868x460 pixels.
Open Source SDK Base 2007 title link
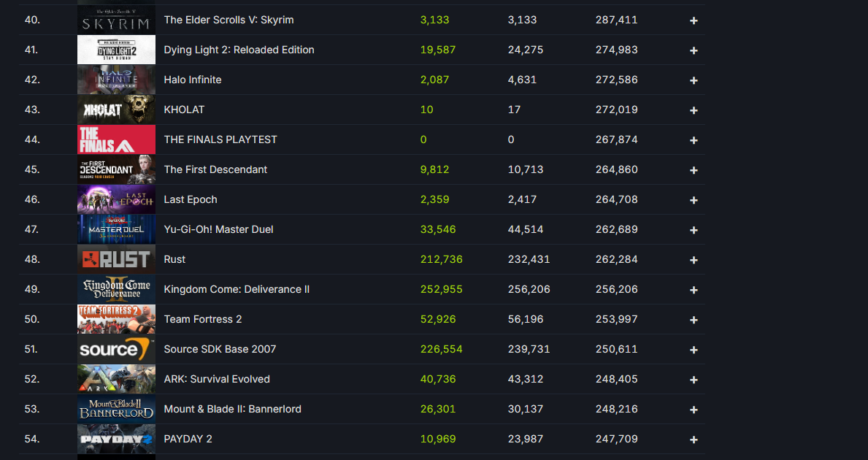tap(220, 349)
